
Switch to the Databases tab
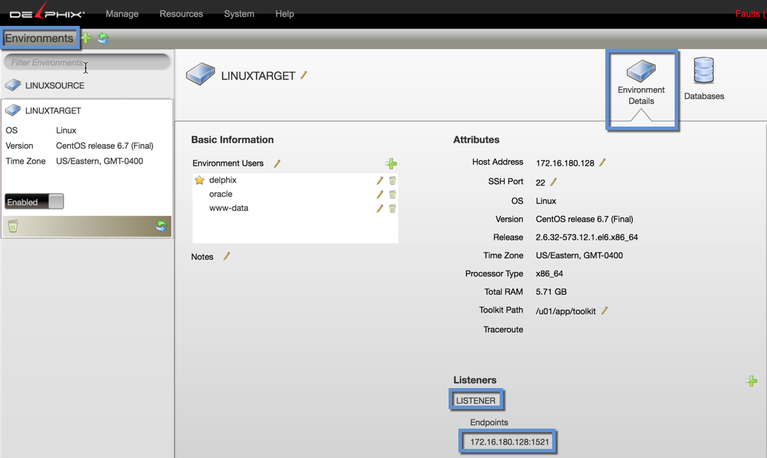[x=703, y=79]
